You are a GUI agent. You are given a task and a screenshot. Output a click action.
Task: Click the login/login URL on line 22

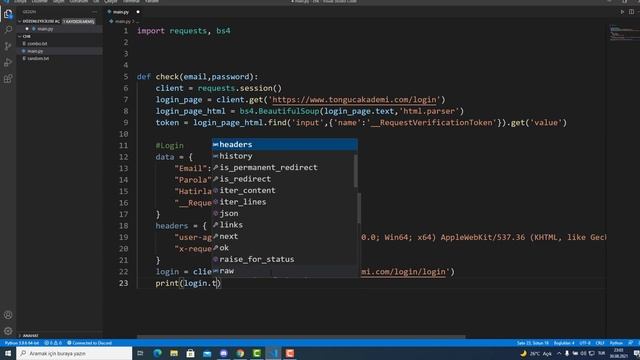(403, 272)
